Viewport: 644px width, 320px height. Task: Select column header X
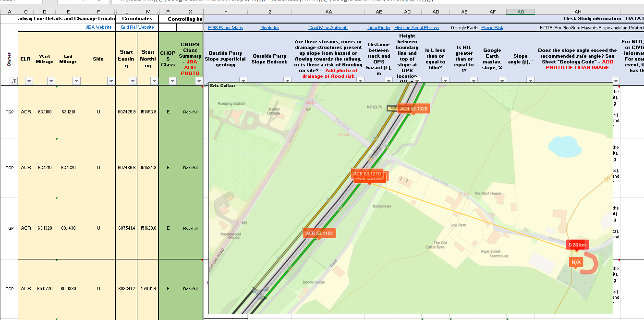[x=190, y=12]
